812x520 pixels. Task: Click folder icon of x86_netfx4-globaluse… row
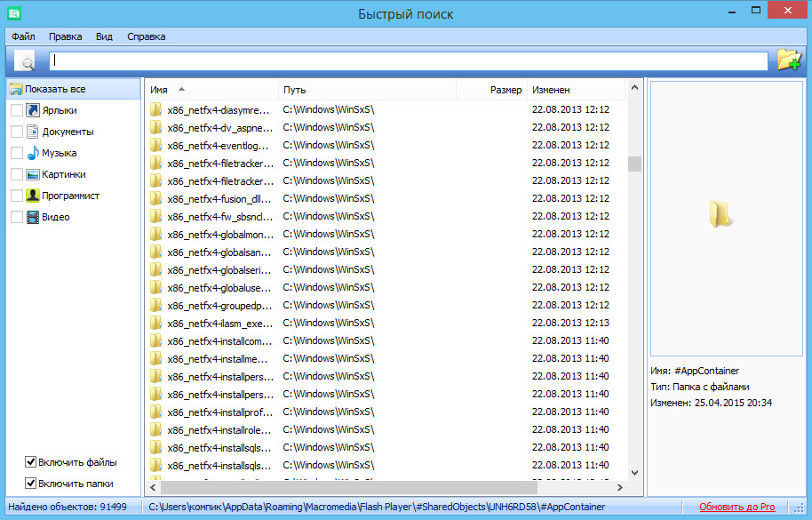click(155, 287)
